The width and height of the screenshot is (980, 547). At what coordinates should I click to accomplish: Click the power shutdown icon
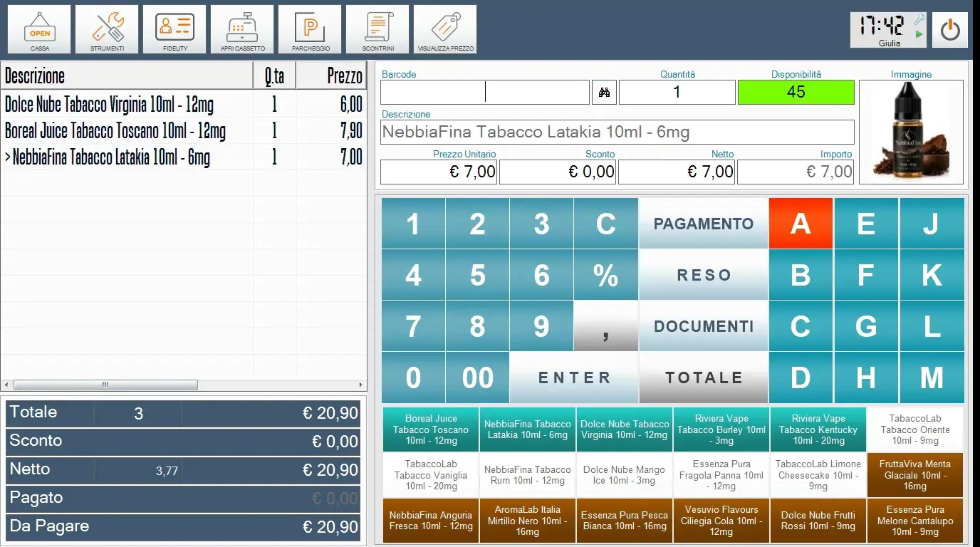pos(950,30)
